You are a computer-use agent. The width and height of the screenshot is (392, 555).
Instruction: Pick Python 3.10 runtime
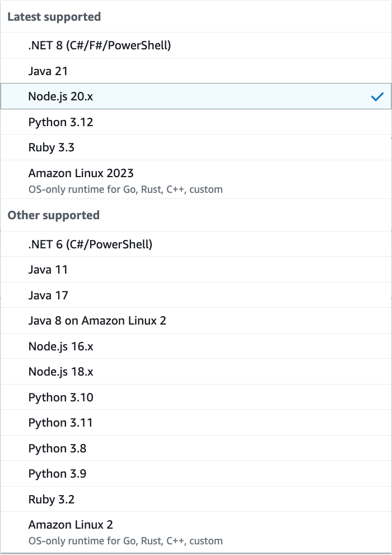coord(196,397)
